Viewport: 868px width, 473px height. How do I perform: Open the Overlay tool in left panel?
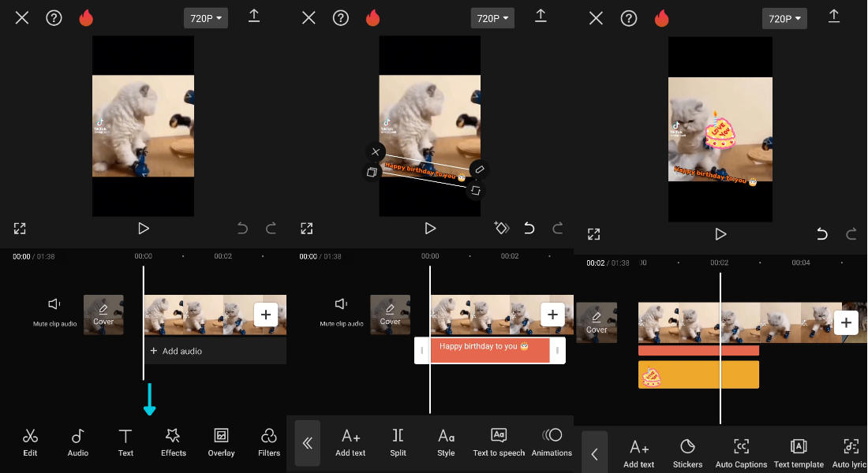click(x=221, y=442)
